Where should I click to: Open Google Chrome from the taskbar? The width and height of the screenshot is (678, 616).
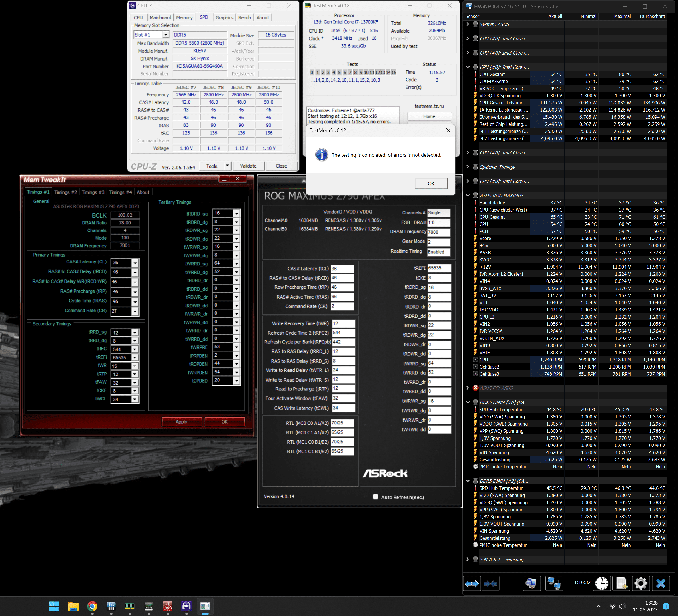92,606
